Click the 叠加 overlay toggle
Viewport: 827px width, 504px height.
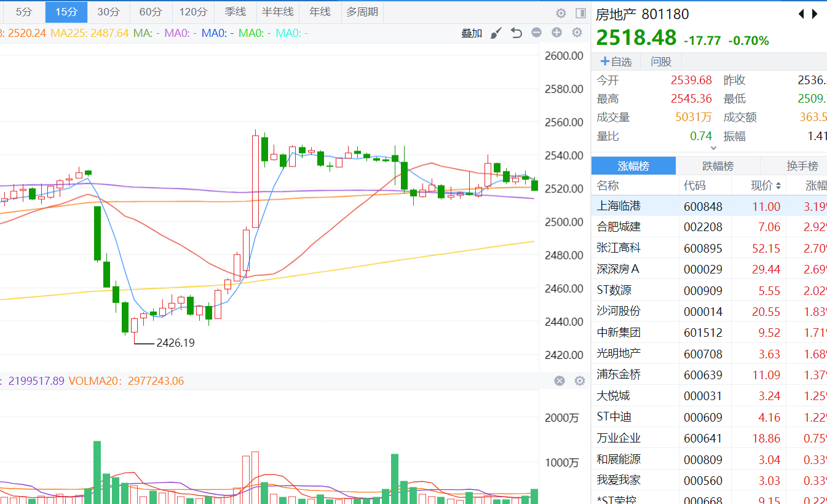472,33
